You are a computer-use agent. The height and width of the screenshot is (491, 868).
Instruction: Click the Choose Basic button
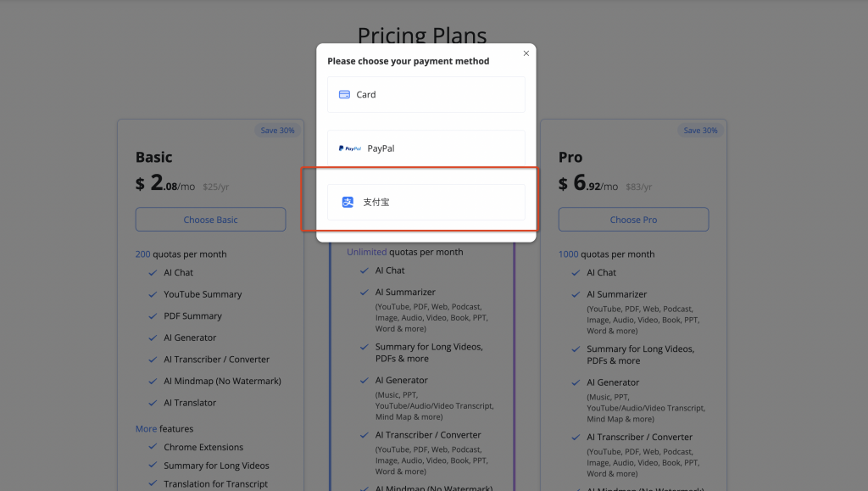(210, 220)
